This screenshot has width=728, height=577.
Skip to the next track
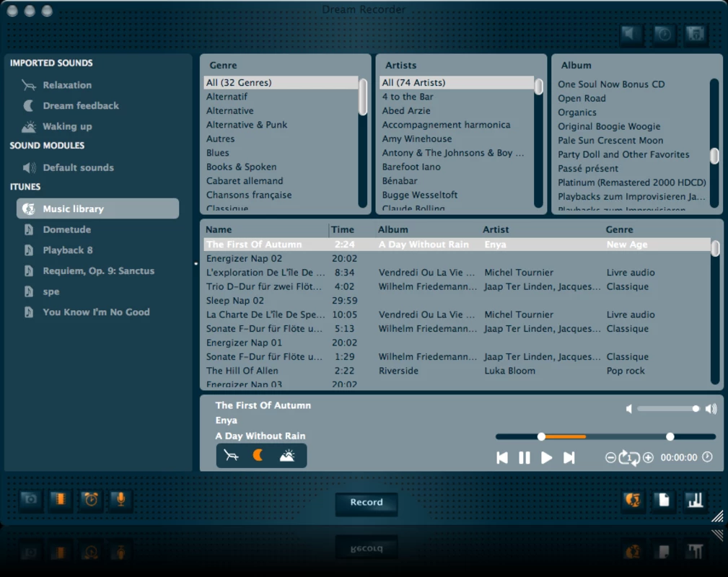[569, 458]
